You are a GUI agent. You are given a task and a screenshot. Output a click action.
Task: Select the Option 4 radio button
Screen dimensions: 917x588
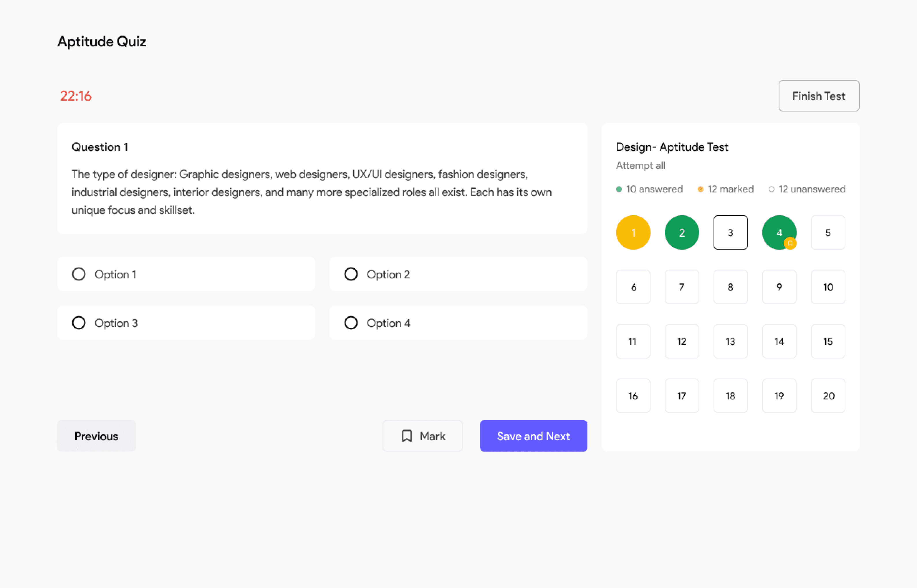[351, 323]
